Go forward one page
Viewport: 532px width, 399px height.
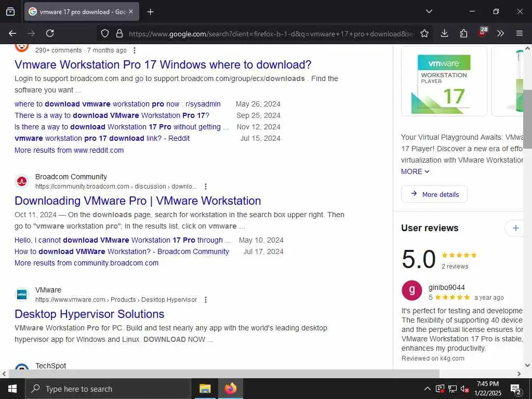click(31, 33)
